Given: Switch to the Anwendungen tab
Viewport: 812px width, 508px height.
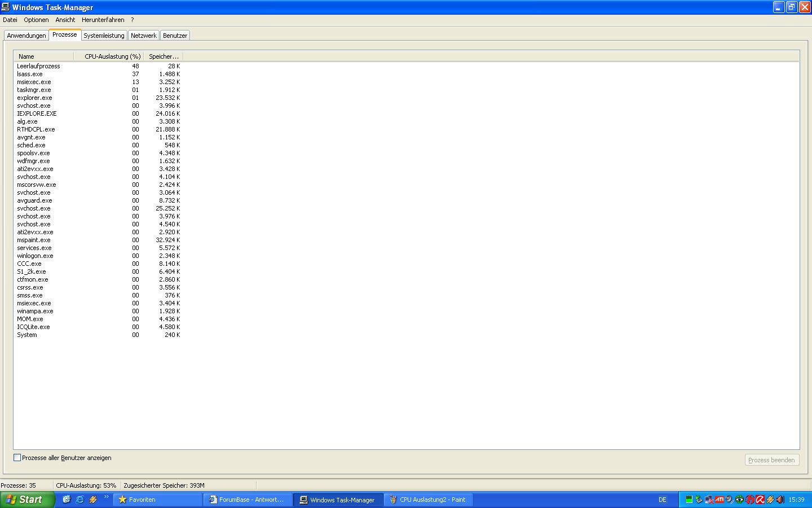Looking at the screenshot, I should (x=27, y=36).
